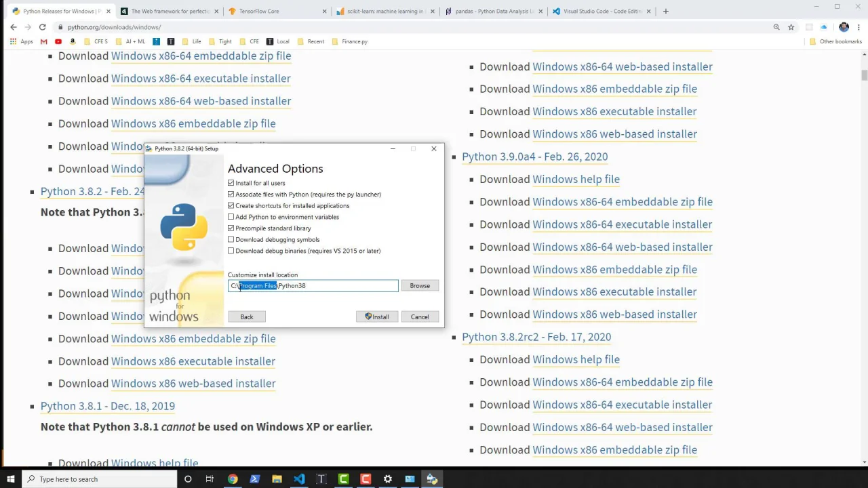The image size is (868, 488).
Task: Go back in Chrome
Action: click(x=13, y=27)
